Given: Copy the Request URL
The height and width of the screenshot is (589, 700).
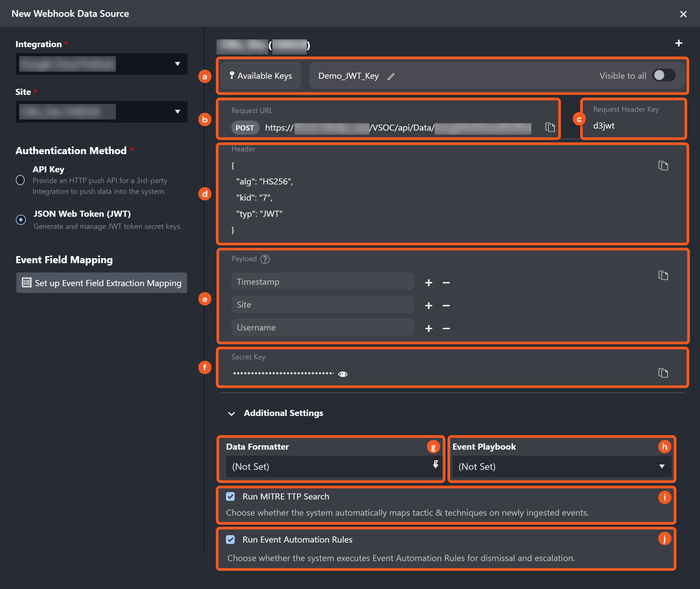Looking at the screenshot, I should (550, 127).
